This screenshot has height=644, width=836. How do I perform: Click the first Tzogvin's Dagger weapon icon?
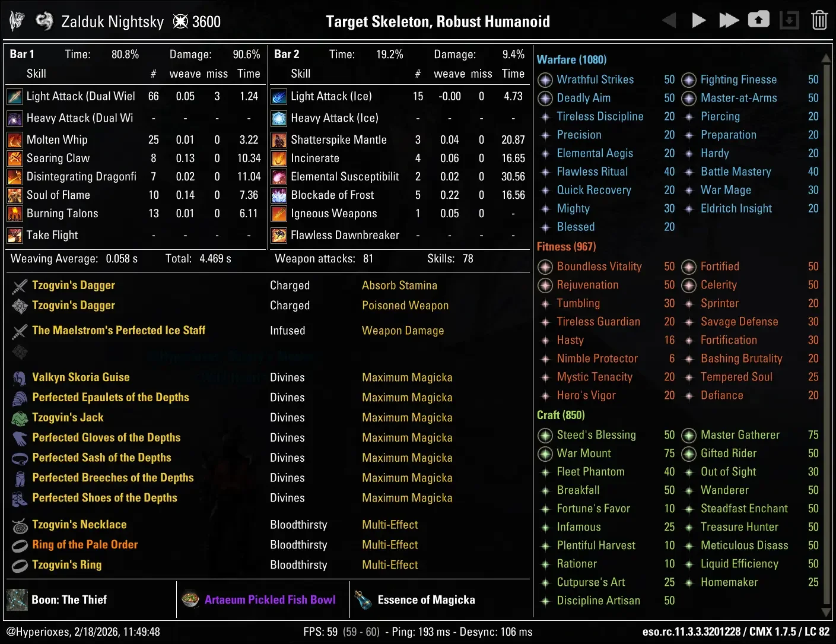(x=20, y=285)
